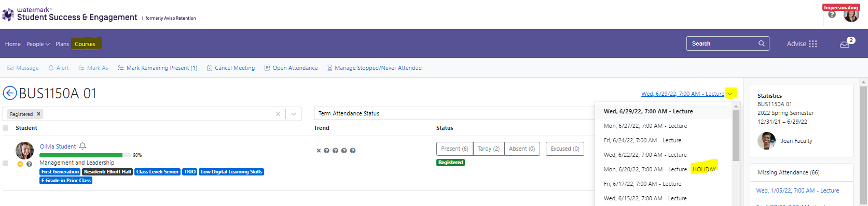Click the TRIO tag
This screenshot has height=206, width=868.
[x=190, y=172]
